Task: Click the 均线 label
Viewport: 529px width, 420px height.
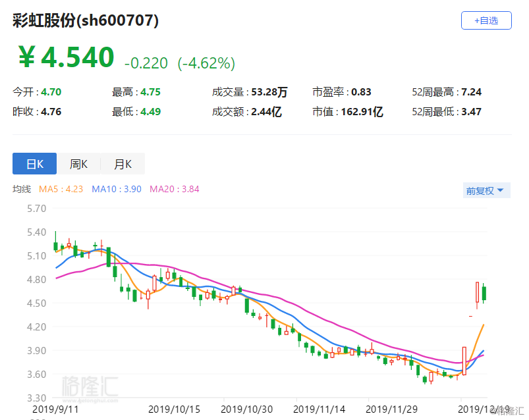Action: pyautogui.click(x=22, y=189)
